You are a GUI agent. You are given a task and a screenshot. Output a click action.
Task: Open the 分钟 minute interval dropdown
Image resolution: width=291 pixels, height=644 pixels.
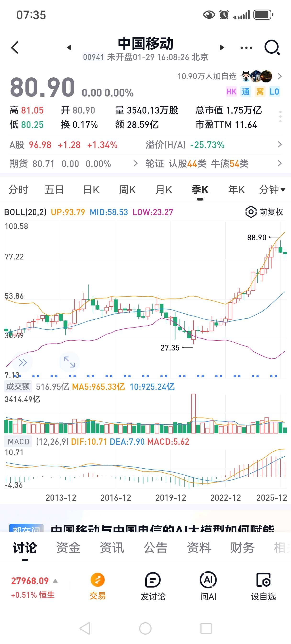[x=272, y=190]
